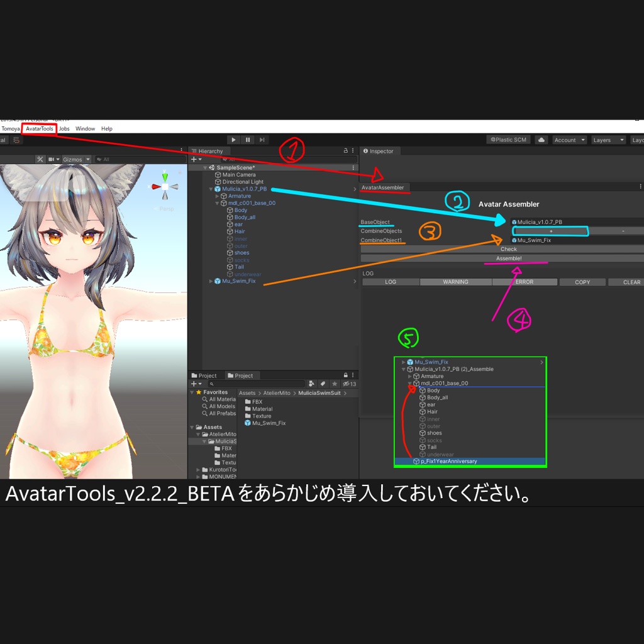Collapse the SampleScene tree in Hierarchy
Screen dimensions: 644x644
pyautogui.click(x=205, y=167)
